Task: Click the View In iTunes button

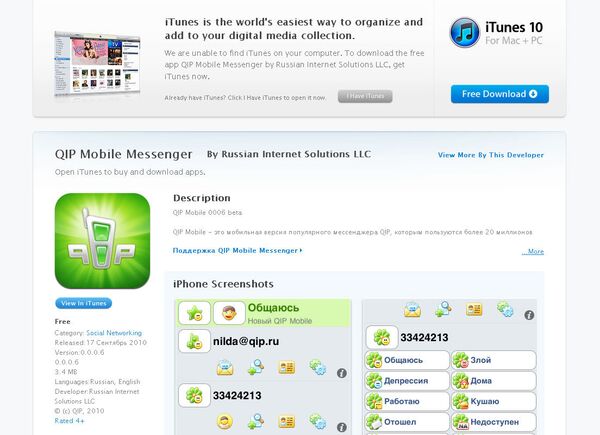Action: click(x=83, y=303)
